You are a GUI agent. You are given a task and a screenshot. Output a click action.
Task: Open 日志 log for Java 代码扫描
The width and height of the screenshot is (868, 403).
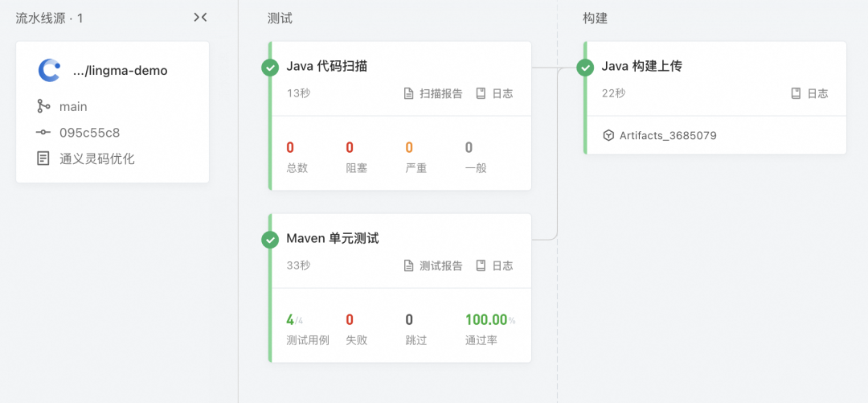(x=494, y=93)
